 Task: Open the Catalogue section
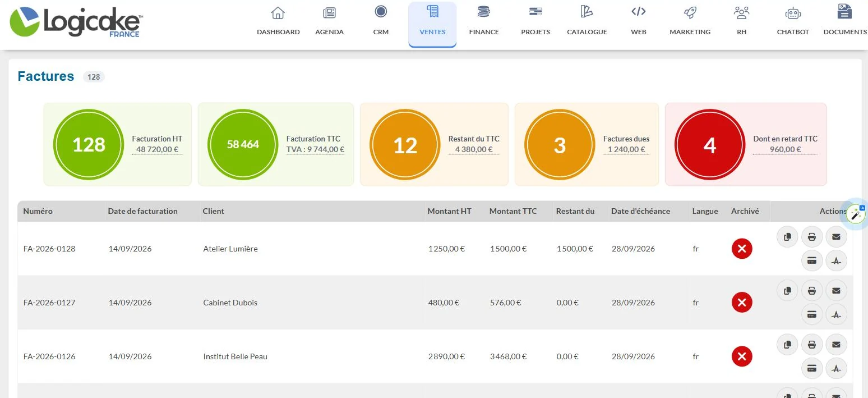[x=587, y=21]
